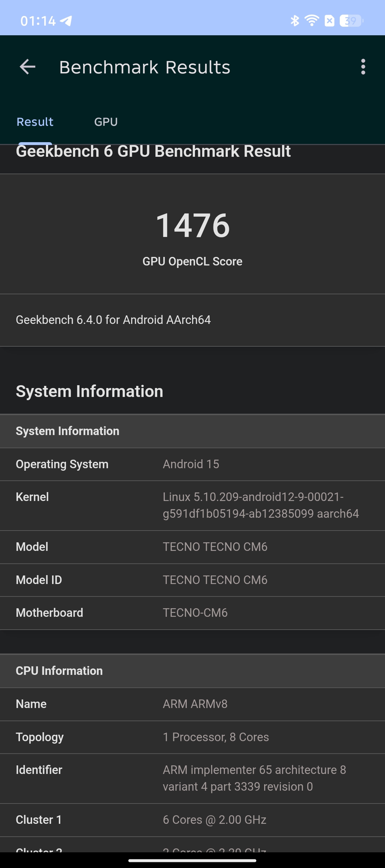
Task: Tap the Wi-Fi status icon
Action: [312, 21]
